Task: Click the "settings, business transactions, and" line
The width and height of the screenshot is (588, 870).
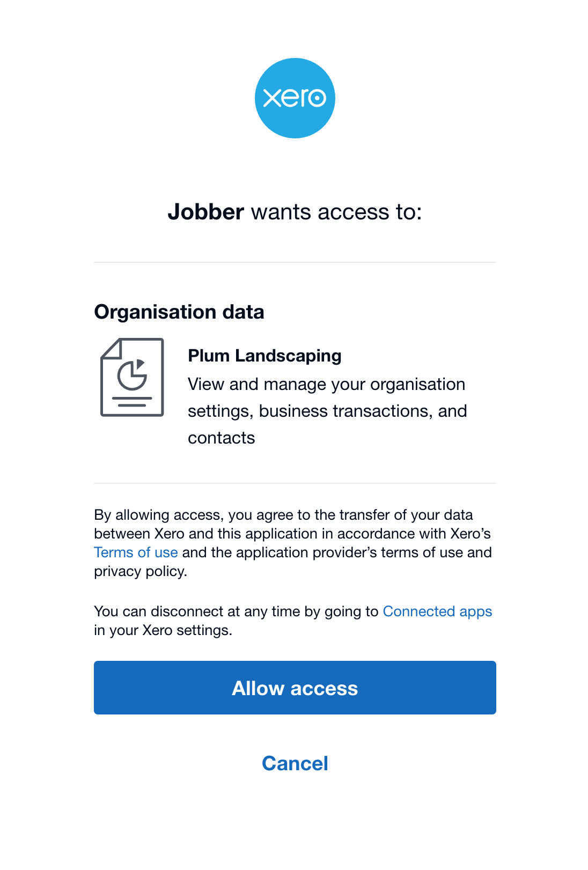Action: point(327,411)
